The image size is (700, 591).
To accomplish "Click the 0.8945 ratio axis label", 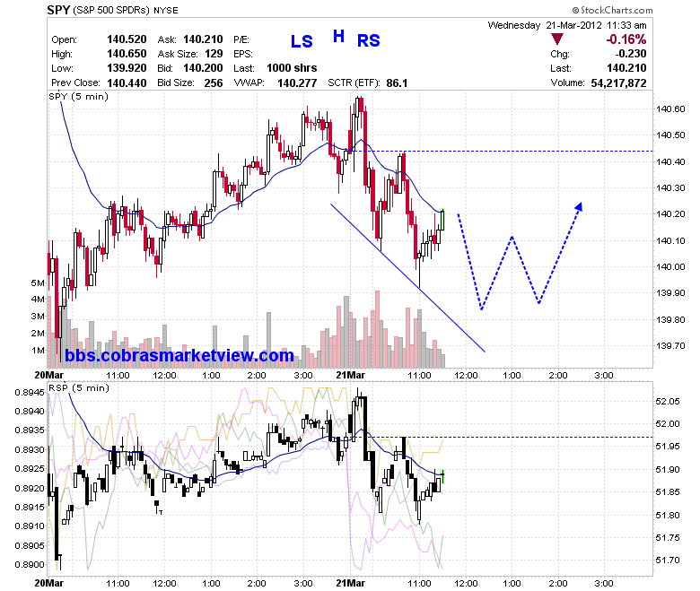I will click(x=30, y=392).
